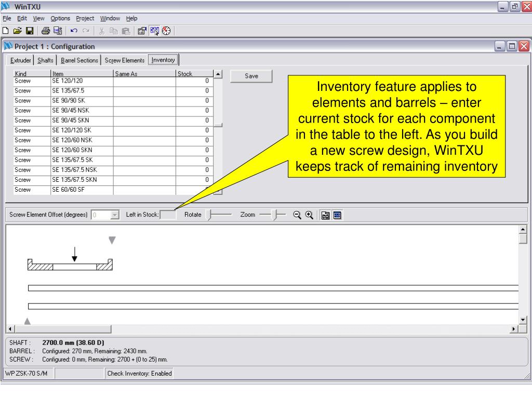This screenshot has height=399, width=532.
Task: Click the export report toolbar icon
Action: click(58, 31)
